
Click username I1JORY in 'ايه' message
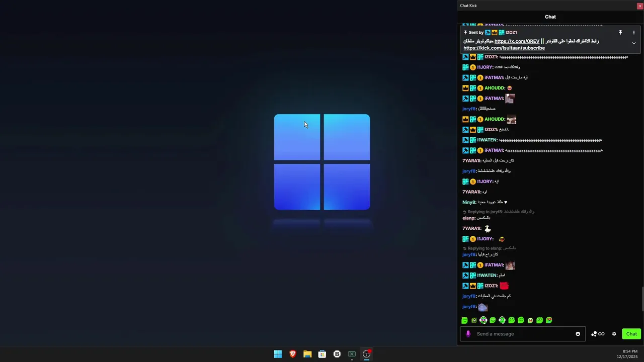coord(485,182)
